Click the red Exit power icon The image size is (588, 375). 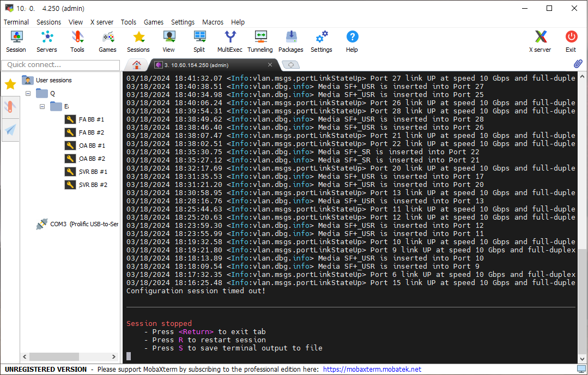point(571,41)
